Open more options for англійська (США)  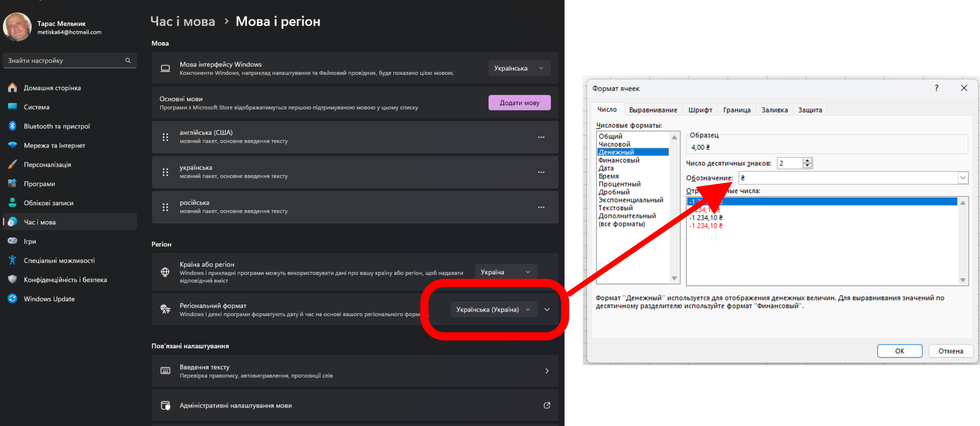coord(541,137)
